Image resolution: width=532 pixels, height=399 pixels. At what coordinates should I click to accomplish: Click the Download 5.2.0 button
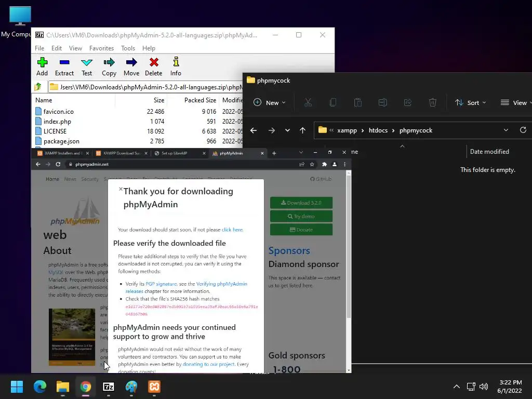click(301, 203)
